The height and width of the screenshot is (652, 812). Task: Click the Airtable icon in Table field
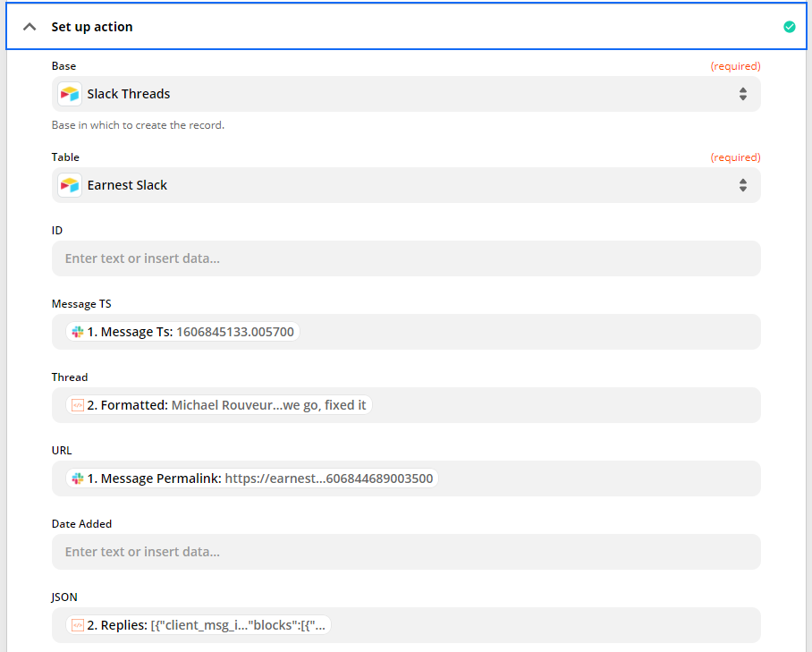click(x=70, y=185)
